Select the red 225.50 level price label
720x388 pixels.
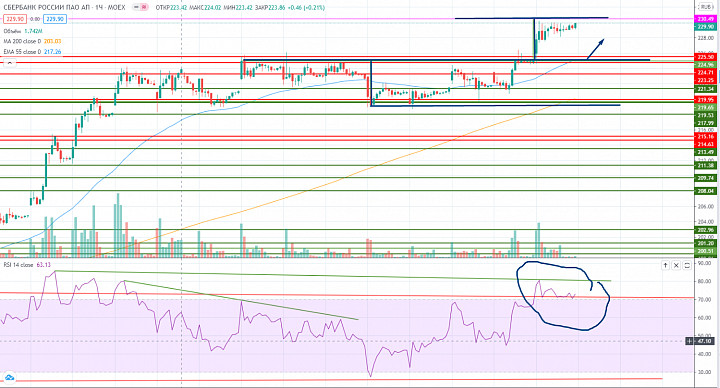[x=705, y=57]
